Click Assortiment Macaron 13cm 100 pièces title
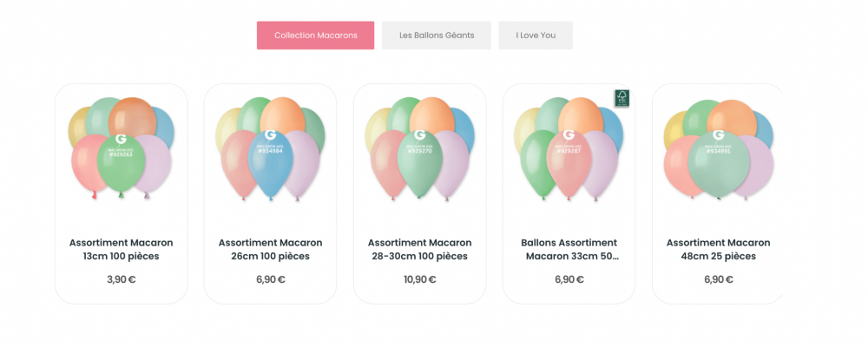The width and height of the screenshot is (868, 347). pyautogui.click(x=121, y=250)
